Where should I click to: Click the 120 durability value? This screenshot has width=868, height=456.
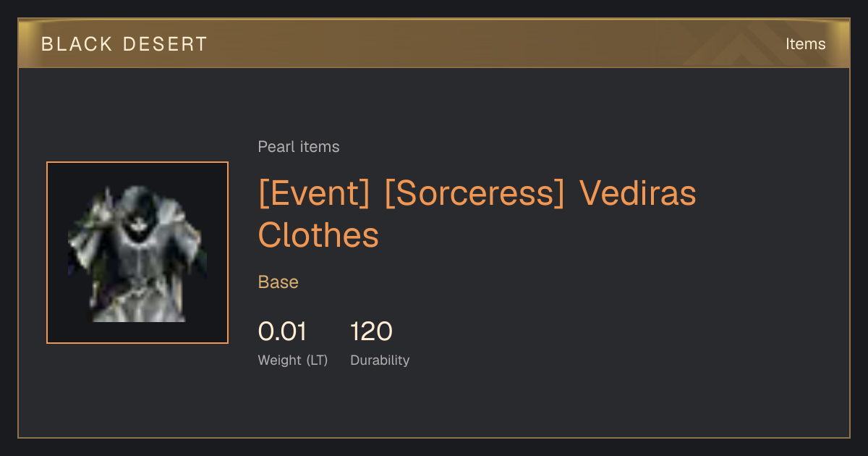click(371, 332)
